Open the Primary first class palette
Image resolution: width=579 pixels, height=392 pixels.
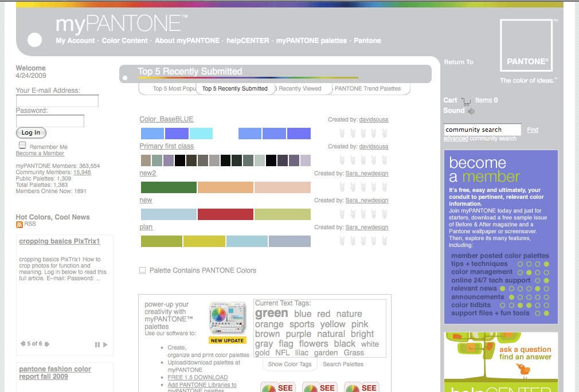(x=167, y=146)
